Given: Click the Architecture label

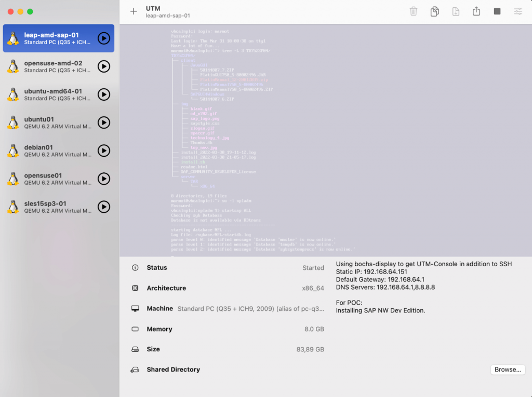Looking at the screenshot, I should click(166, 288).
